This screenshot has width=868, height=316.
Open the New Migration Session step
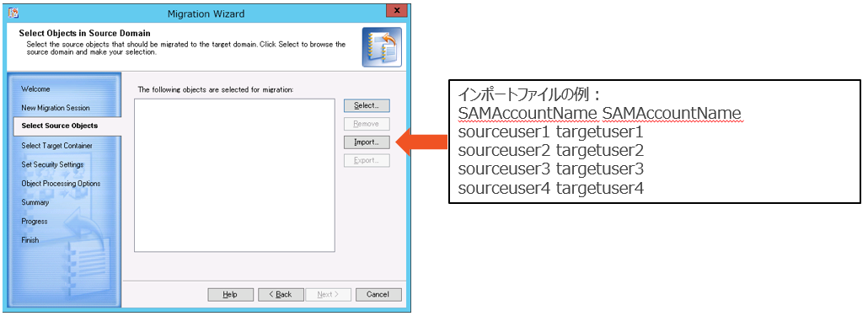[x=56, y=108]
